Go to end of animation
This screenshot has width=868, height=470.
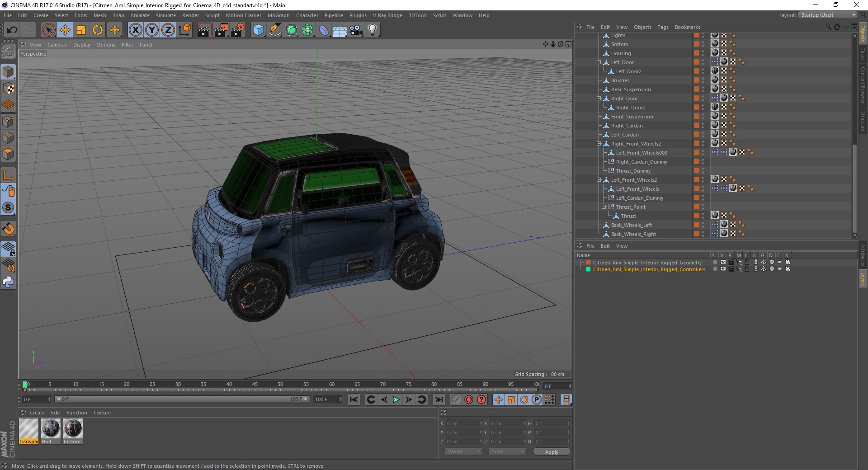(x=439, y=399)
